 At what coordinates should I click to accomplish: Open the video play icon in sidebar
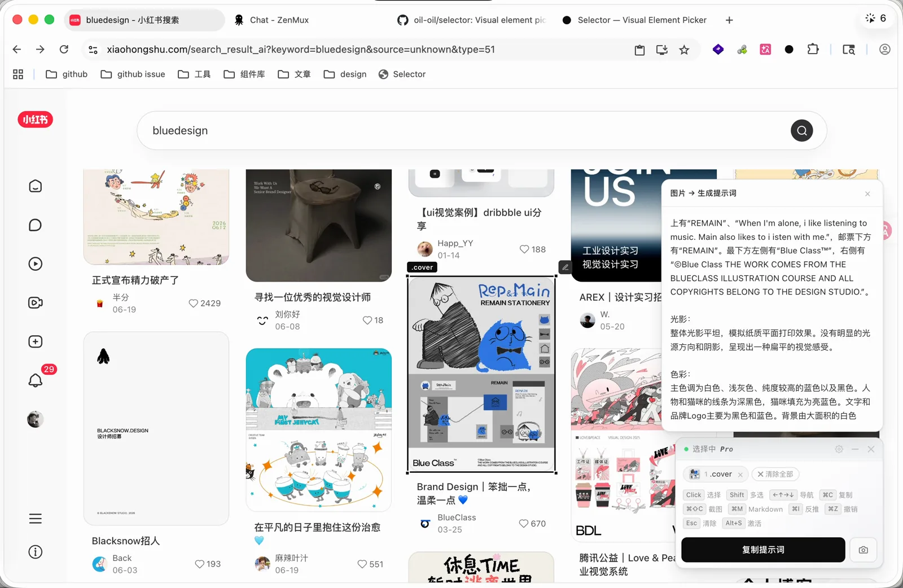point(35,264)
